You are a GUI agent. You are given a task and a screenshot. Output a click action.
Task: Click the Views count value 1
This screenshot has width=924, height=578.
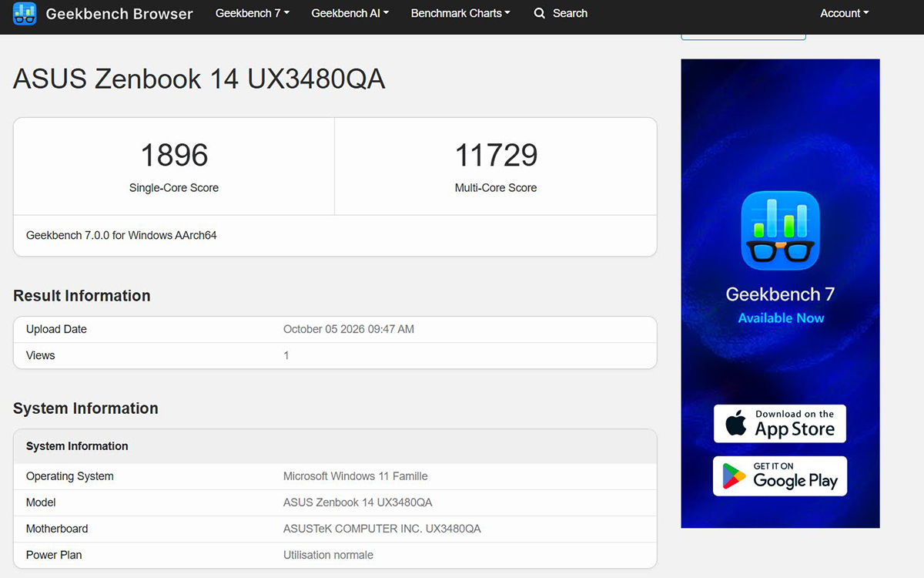[286, 355]
